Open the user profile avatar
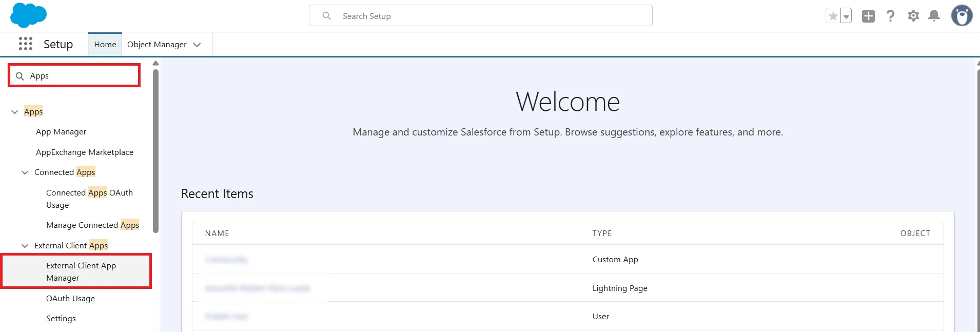The height and width of the screenshot is (332, 980). coord(962,15)
